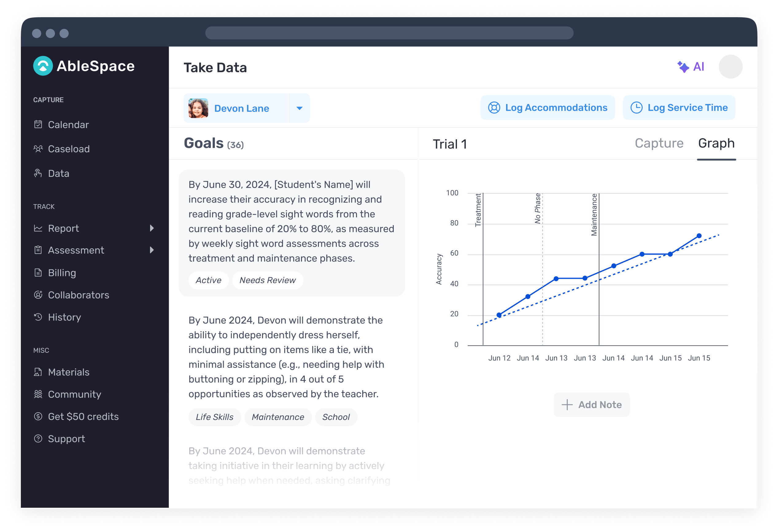Click the Add Note button
Image resolution: width=778 pixels, height=532 pixels.
click(591, 405)
